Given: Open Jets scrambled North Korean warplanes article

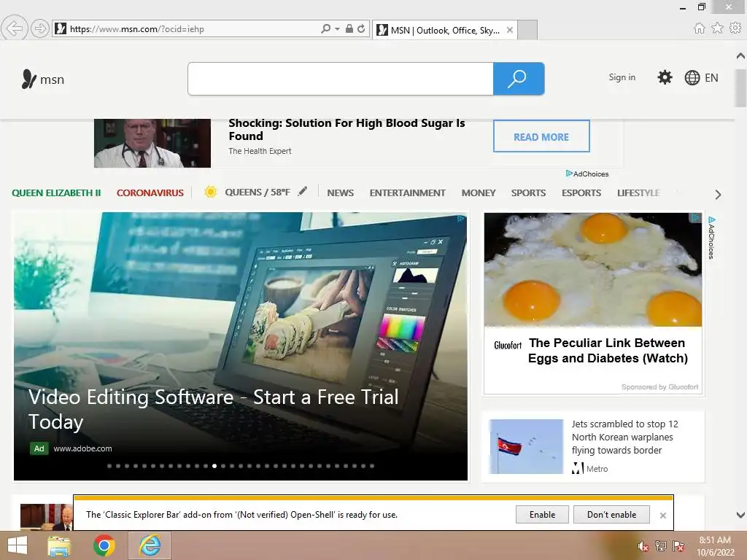Looking at the screenshot, I should pos(624,437).
